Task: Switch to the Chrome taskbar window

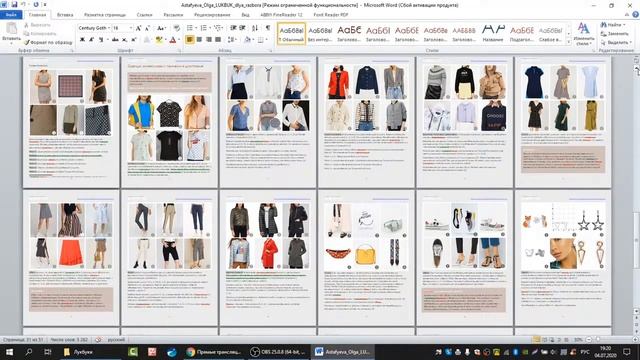Action: tap(214, 351)
